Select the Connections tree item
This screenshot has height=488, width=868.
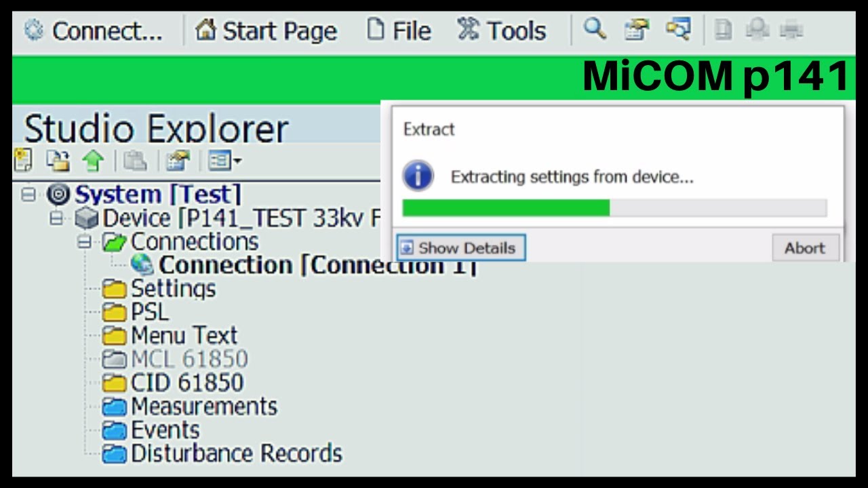[194, 242]
